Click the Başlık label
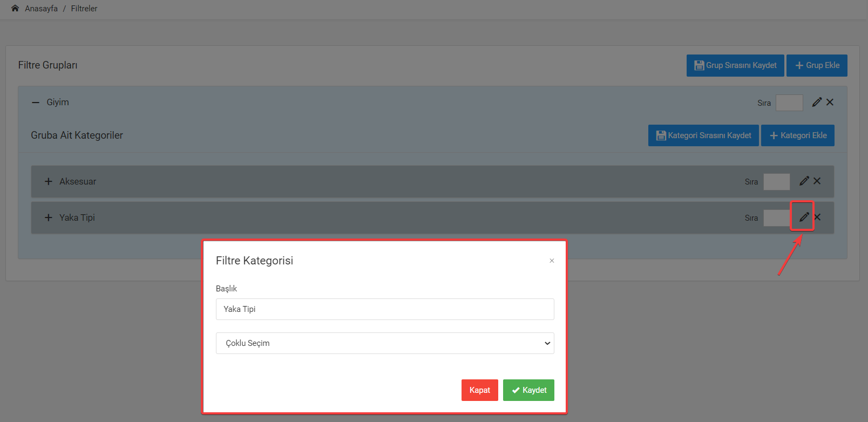The image size is (868, 422). (x=226, y=289)
